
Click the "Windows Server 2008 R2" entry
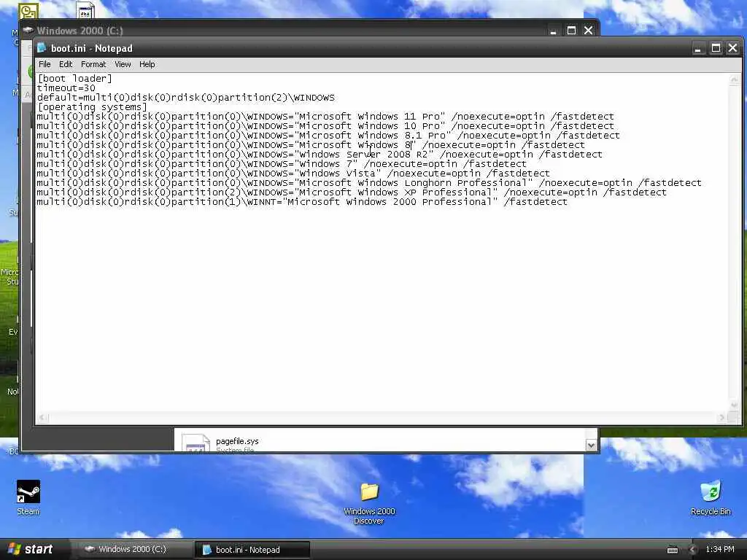[320, 155]
